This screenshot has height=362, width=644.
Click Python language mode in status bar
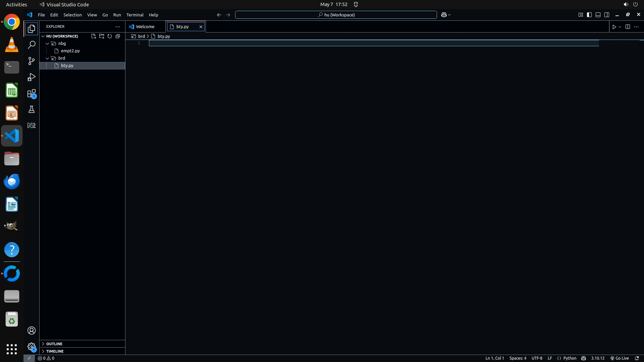[x=570, y=358]
